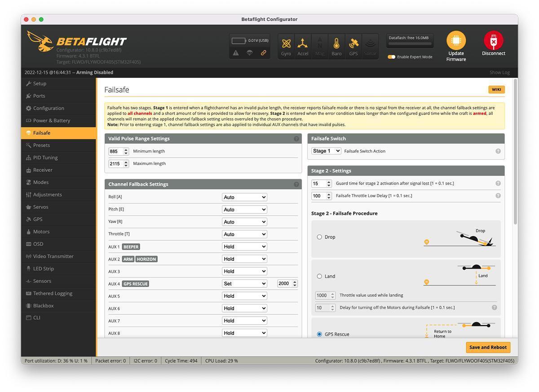Click the main content vertical scrollbar
This screenshot has width=539, height=392.
coord(515,152)
